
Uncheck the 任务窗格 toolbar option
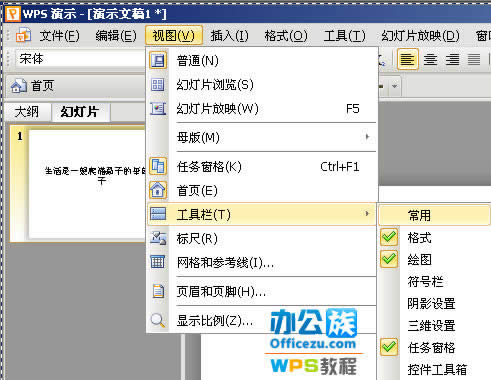click(389, 347)
